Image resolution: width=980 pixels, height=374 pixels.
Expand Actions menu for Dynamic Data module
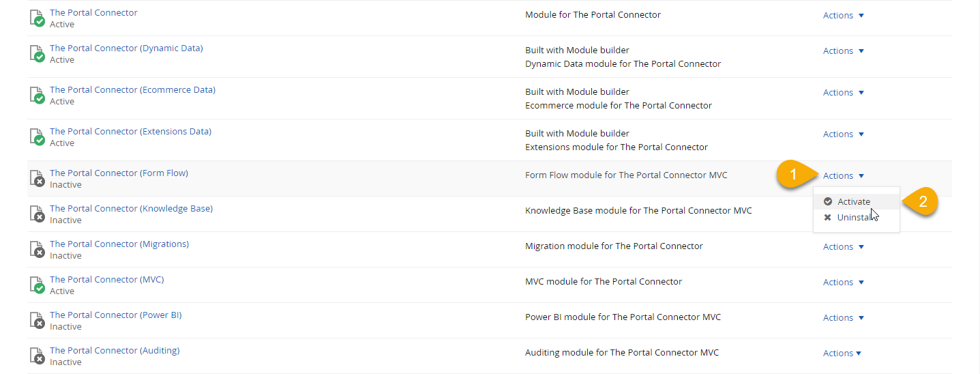pyautogui.click(x=844, y=51)
